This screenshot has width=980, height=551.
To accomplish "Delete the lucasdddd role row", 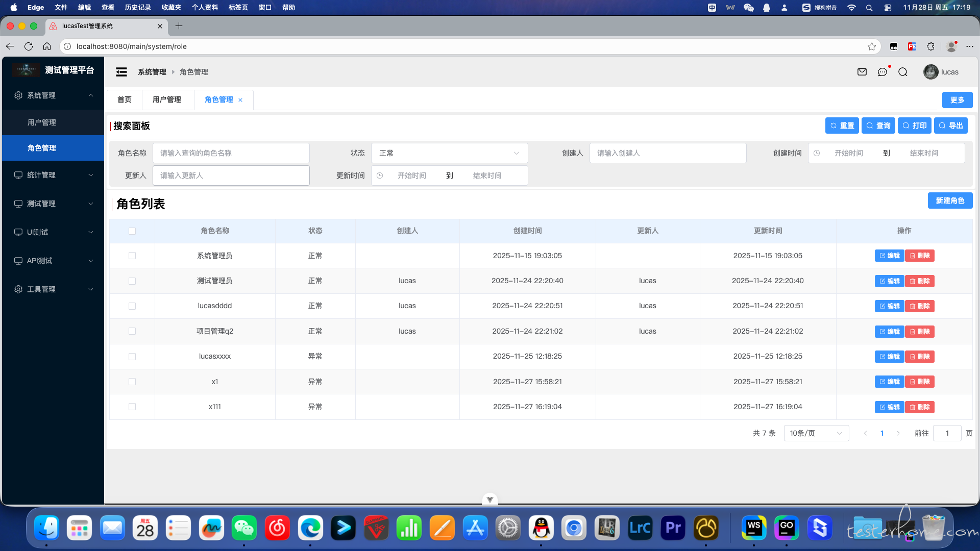I will tap(920, 306).
